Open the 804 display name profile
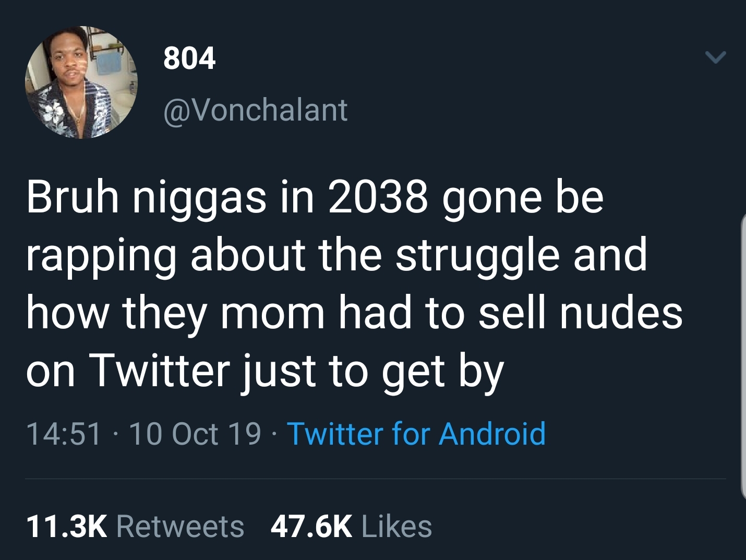746x560 pixels. (189, 58)
